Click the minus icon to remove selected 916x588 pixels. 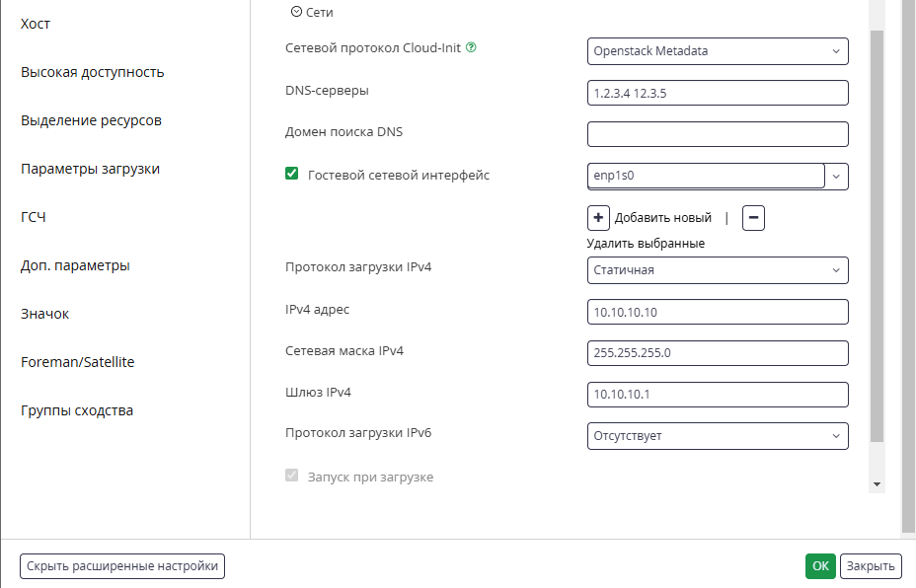tap(753, 218)
